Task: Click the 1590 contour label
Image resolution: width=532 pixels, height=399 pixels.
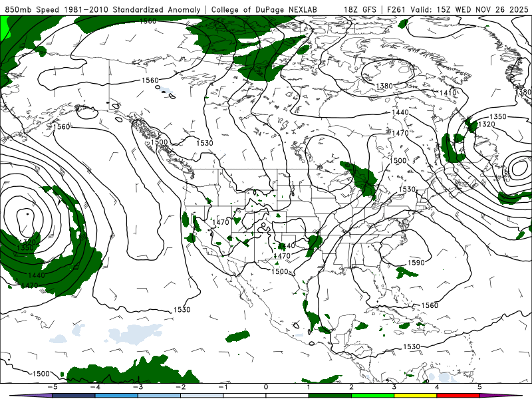Action: tap(416, 263)
